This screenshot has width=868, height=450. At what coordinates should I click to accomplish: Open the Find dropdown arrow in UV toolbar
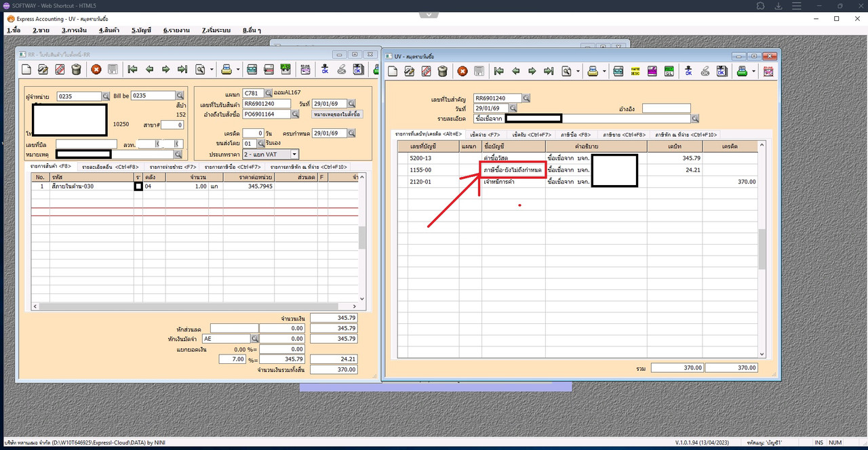coord(578,71)
